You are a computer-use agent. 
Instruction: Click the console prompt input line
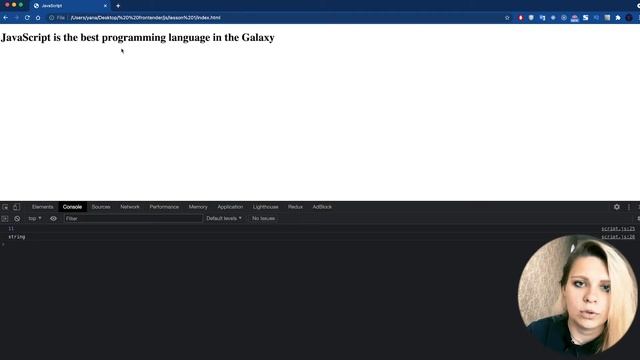(x=261, y=244)
